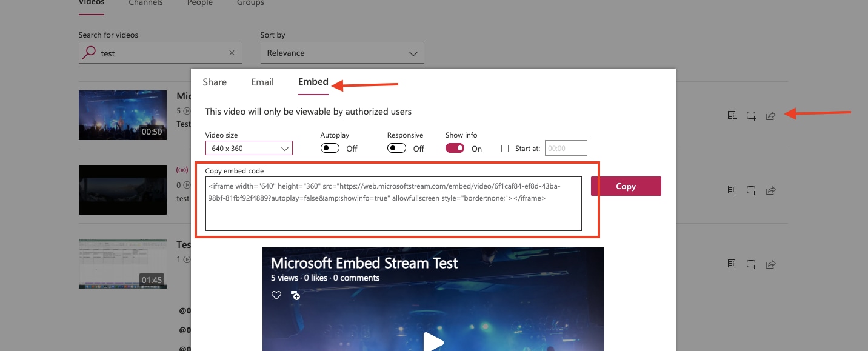This screenshot has height=351, width=868.
Task: Open the dark live stream thumbnail
Action: (x=122, y=190)
